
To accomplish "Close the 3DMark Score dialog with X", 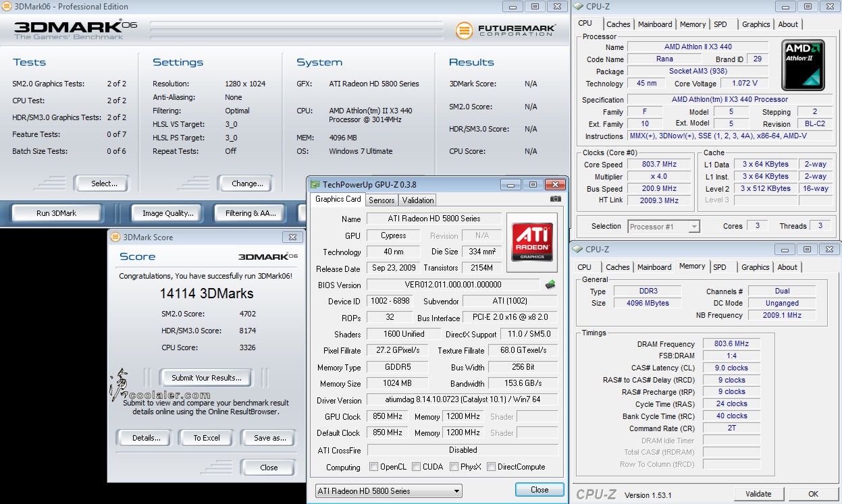I will pyautogui.click(x=292, y=237).
